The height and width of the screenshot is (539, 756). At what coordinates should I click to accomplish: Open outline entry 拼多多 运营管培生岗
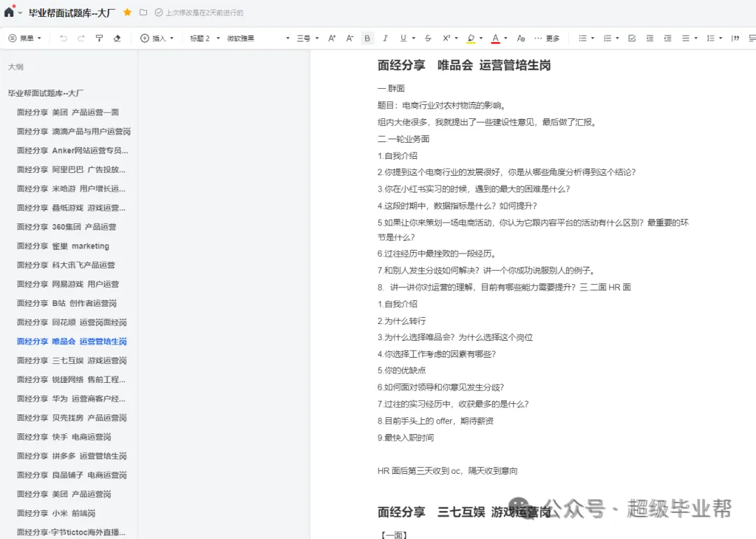72,456
